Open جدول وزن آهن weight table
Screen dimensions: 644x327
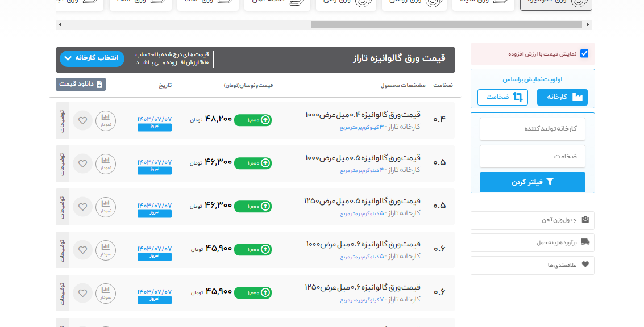pyautogui.click(x=532, y=220)
